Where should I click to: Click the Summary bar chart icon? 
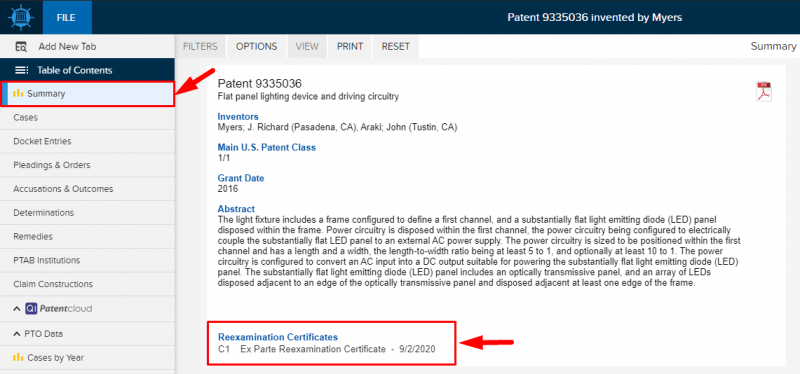click(18, 93)
